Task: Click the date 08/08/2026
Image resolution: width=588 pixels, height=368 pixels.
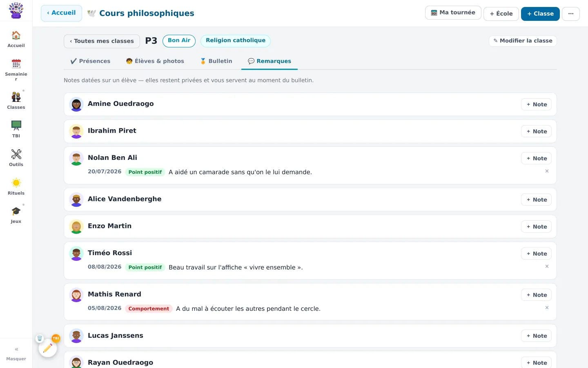Action: tap(105, 267)
